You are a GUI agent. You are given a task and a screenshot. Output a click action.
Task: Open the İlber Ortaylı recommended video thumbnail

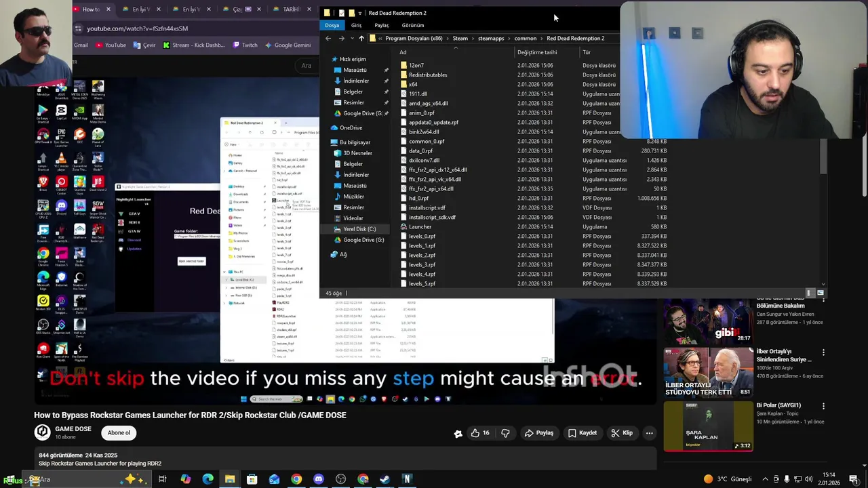point(708,371)
